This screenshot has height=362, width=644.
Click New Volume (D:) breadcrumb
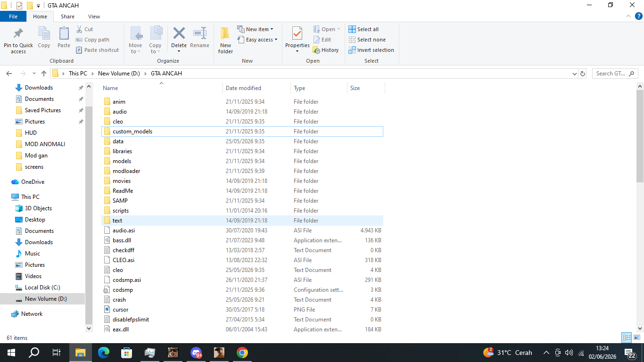[x=119, y=74]
